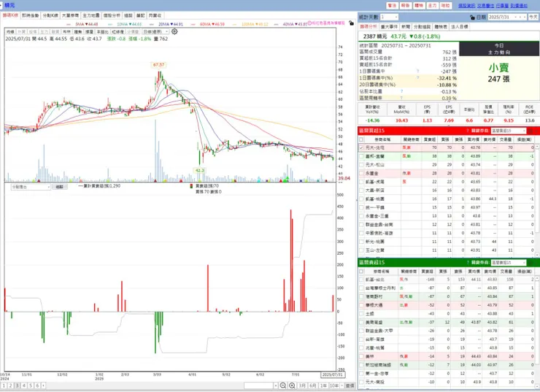This screenshot has height=392, width=540.
Task: Check the 土銀 seller row checkbox
Action: click(361, 314)
